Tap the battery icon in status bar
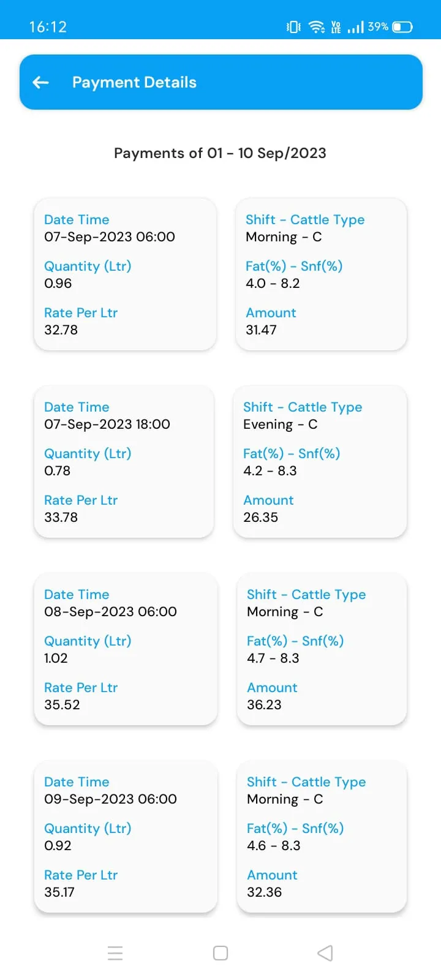The width and height of the screenshot is (441, 980). [x=402, y=27]
